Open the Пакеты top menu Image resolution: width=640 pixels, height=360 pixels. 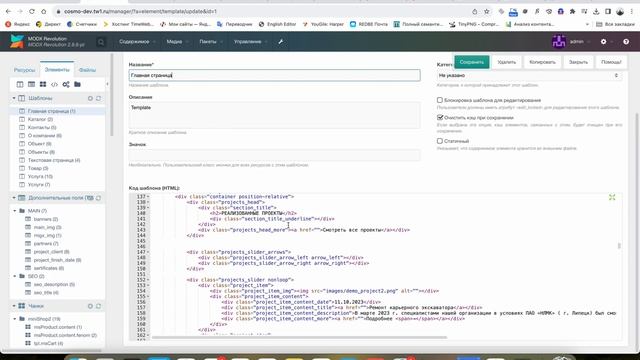(210, 42)
